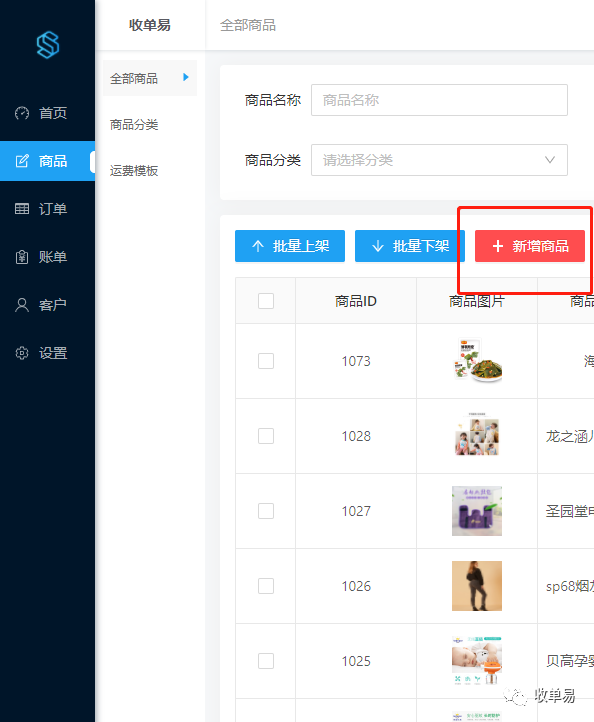This screenshot has height=722, width=594.
Task: Click the 批量上架 button
Action: coord(290,246)
